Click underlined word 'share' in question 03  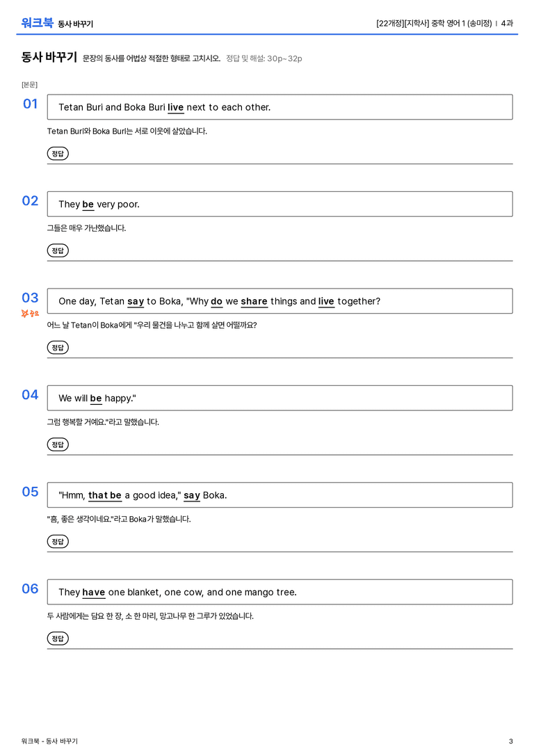click(x=254, y=302)
